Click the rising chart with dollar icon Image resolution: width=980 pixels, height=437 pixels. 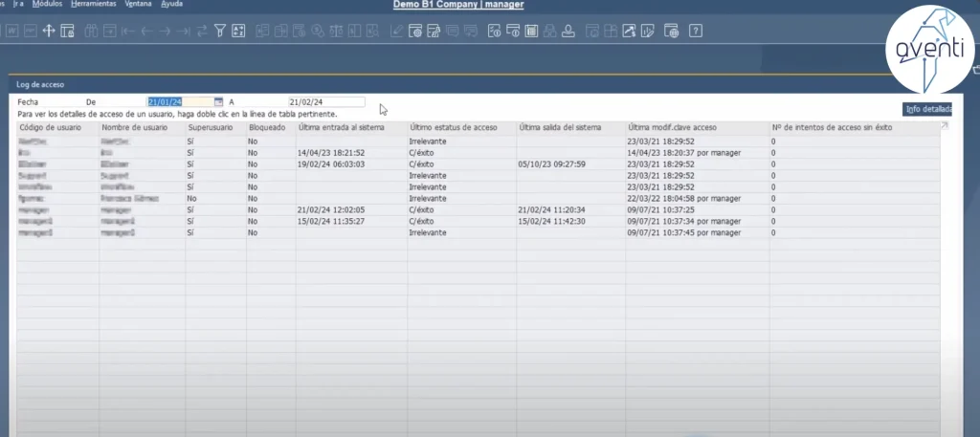coord(629,31)
